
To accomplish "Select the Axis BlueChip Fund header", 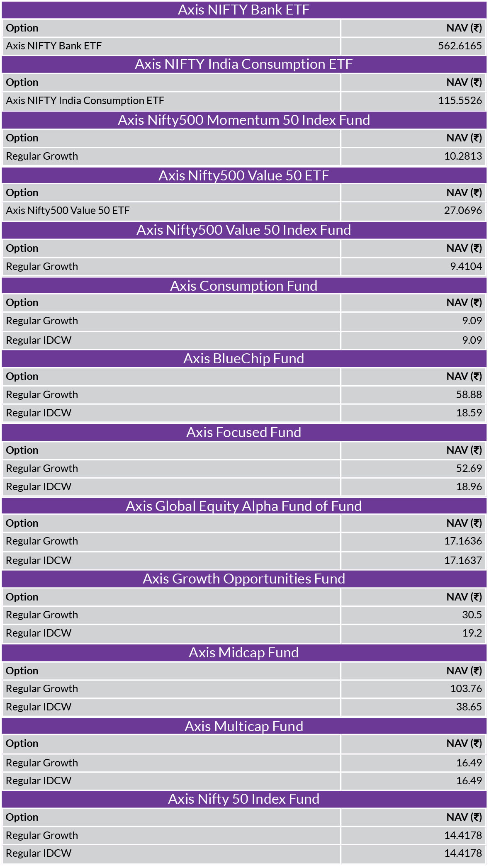I will [244, 358].
